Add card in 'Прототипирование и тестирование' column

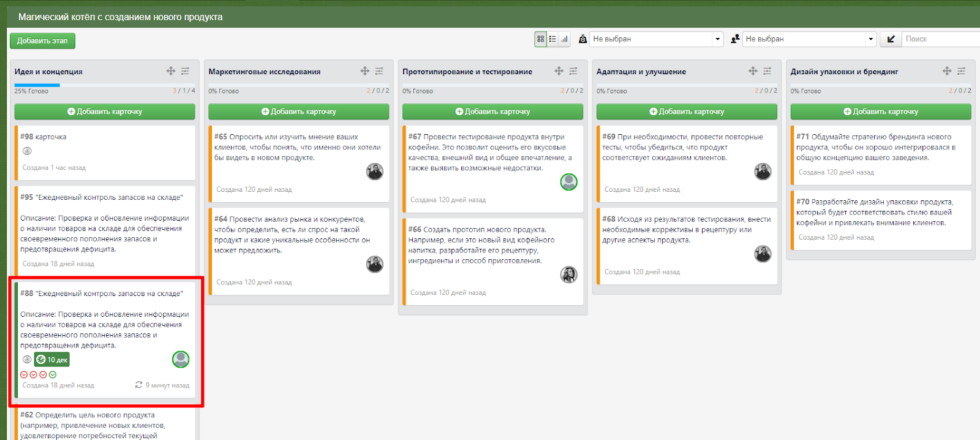492,112
